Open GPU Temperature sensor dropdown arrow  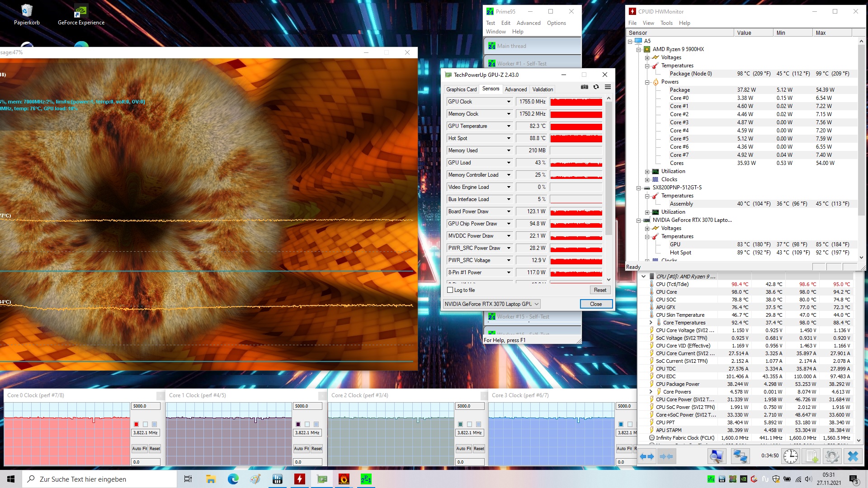(509, 126)
